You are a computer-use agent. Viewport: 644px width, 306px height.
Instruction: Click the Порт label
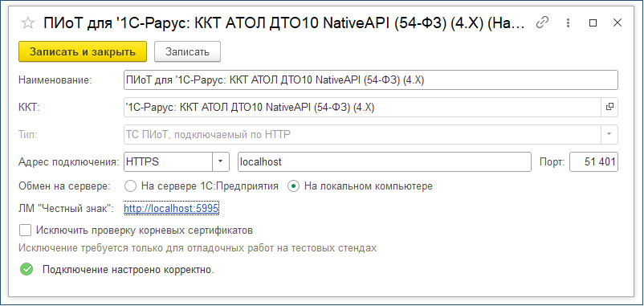click(551, 161)
